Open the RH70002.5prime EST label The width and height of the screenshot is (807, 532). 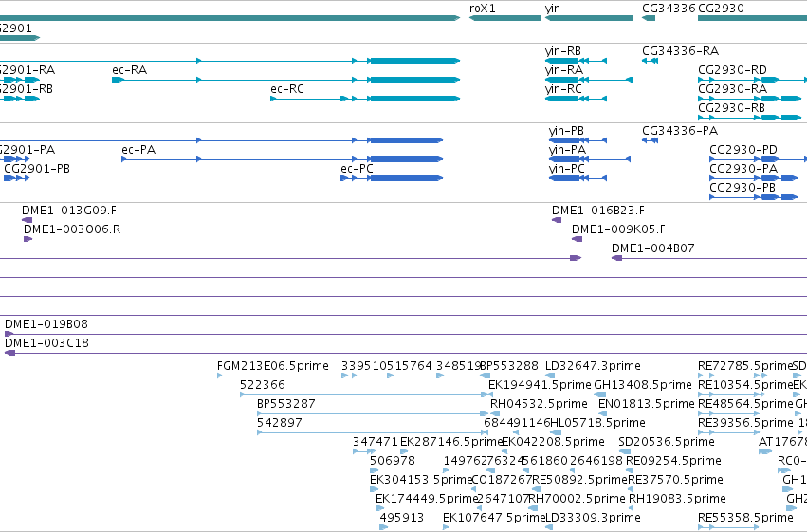577,499
